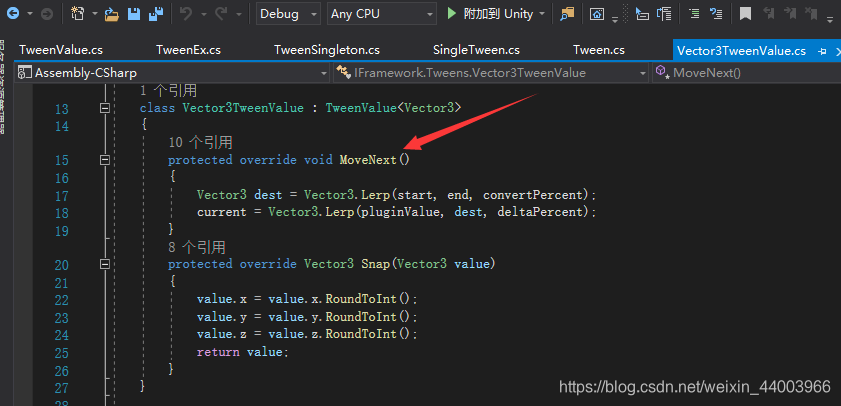The height and width of the screenshot is (406, 841).
Task: Pin the Vector3TweenValue.cs tab
Action: [x=822, y=51]
